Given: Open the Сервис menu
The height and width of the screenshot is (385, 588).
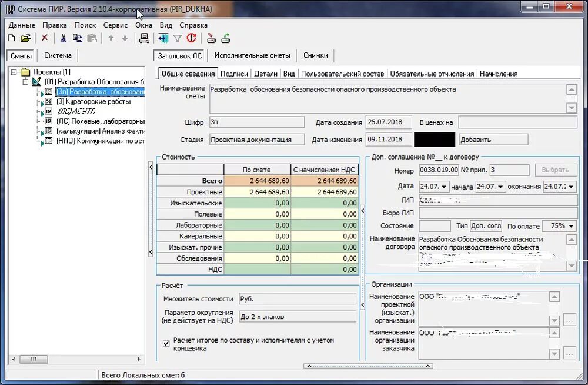Looking at the screenshot, I should [x=115, y=25].
